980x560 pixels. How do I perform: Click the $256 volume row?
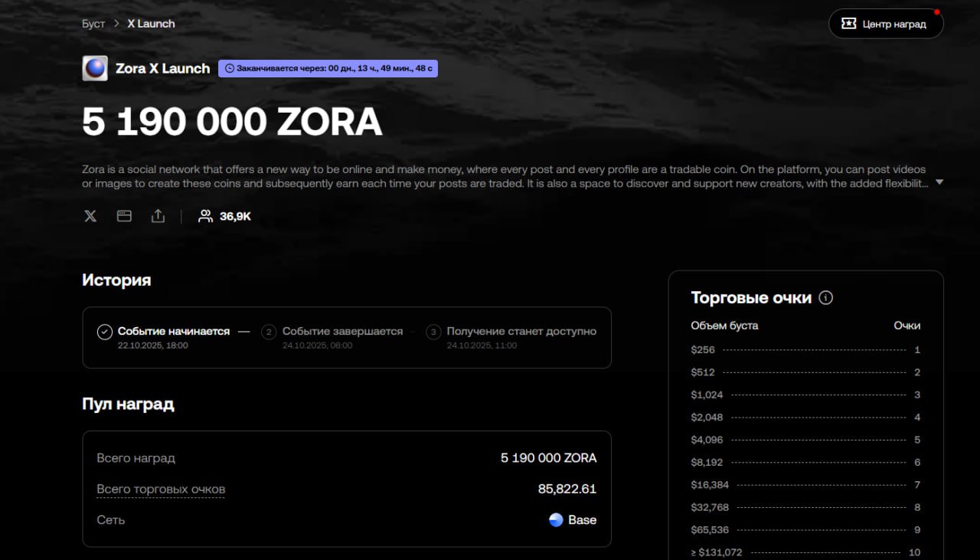805,350
